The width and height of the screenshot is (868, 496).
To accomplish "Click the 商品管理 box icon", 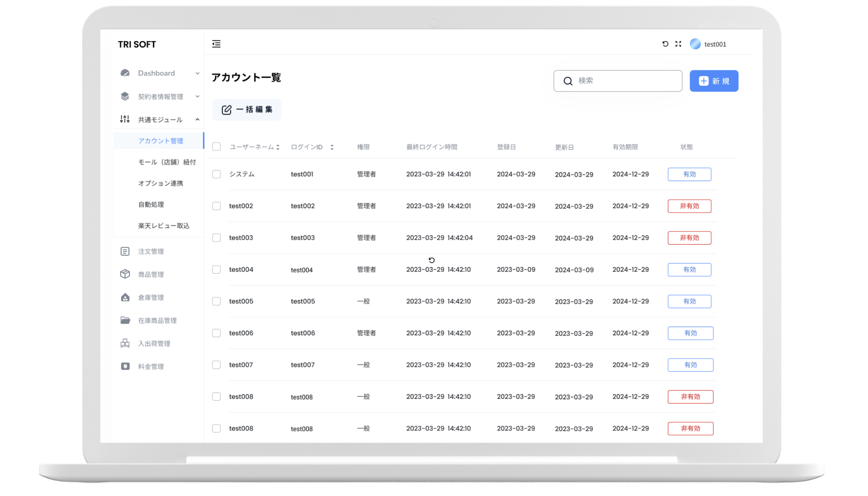I will (125, 274).
